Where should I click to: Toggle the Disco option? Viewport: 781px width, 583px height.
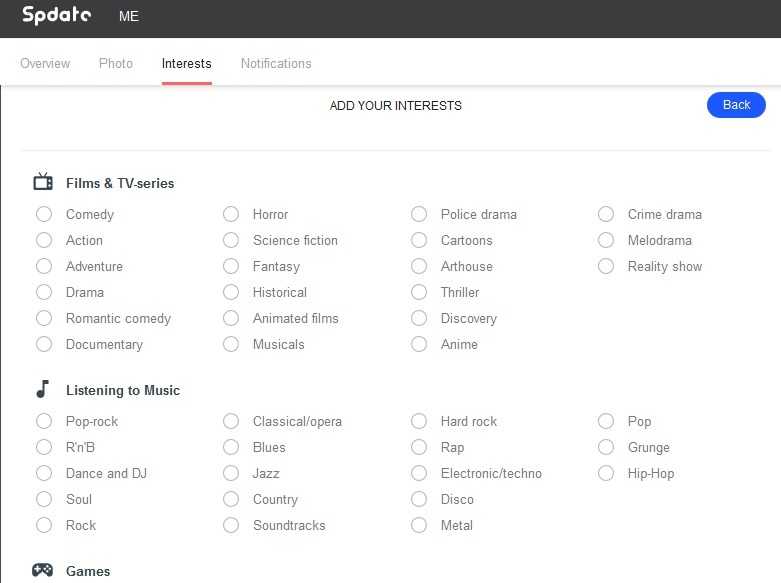419,499
